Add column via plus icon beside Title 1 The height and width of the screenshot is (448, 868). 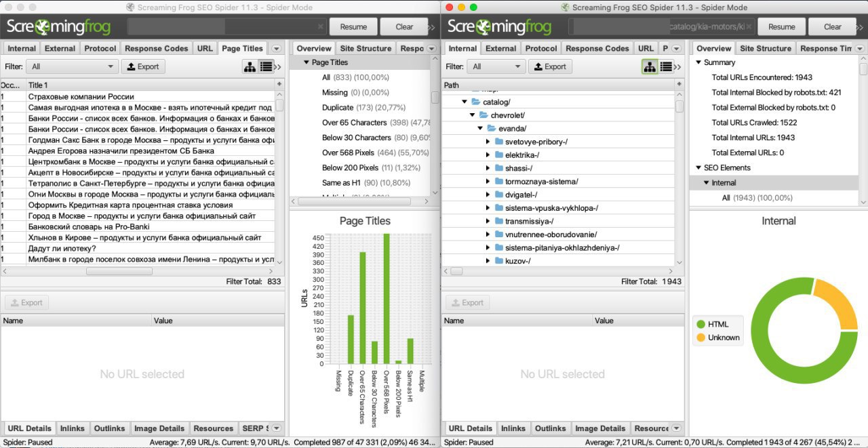pos(279,84)
